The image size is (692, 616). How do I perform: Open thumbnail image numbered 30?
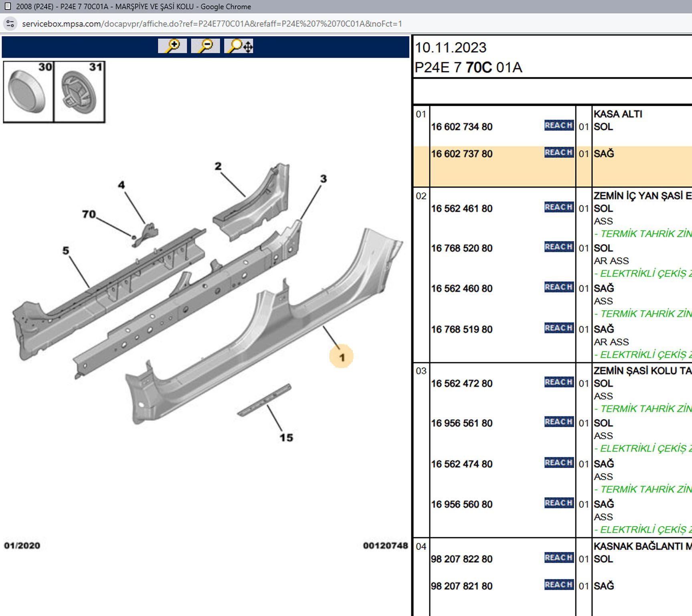[28, 92]
